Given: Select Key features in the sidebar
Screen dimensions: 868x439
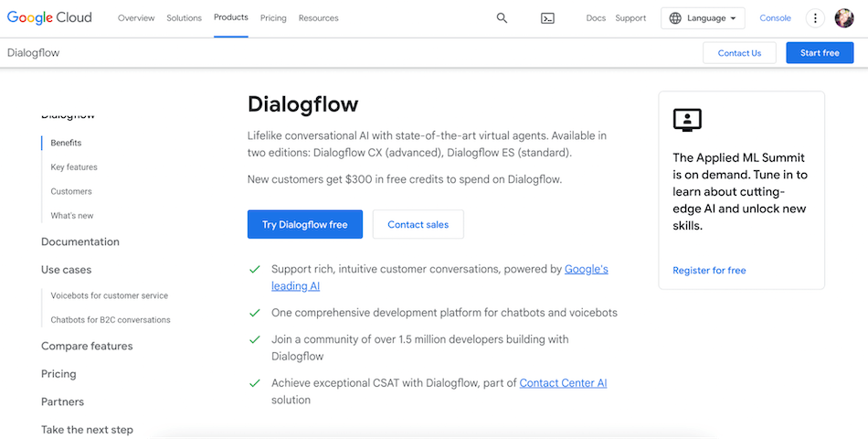Looking at the screenshot, I should coord(74,167).
